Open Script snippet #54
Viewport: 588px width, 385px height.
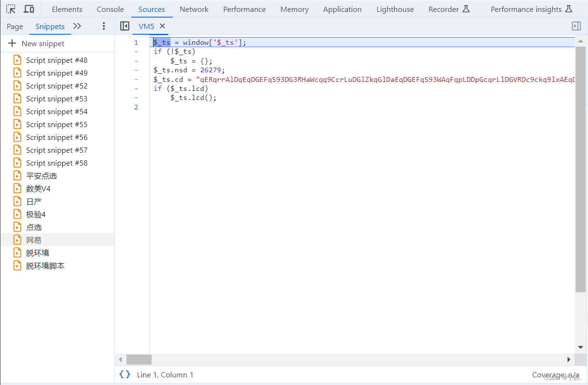tap(57, 111)
